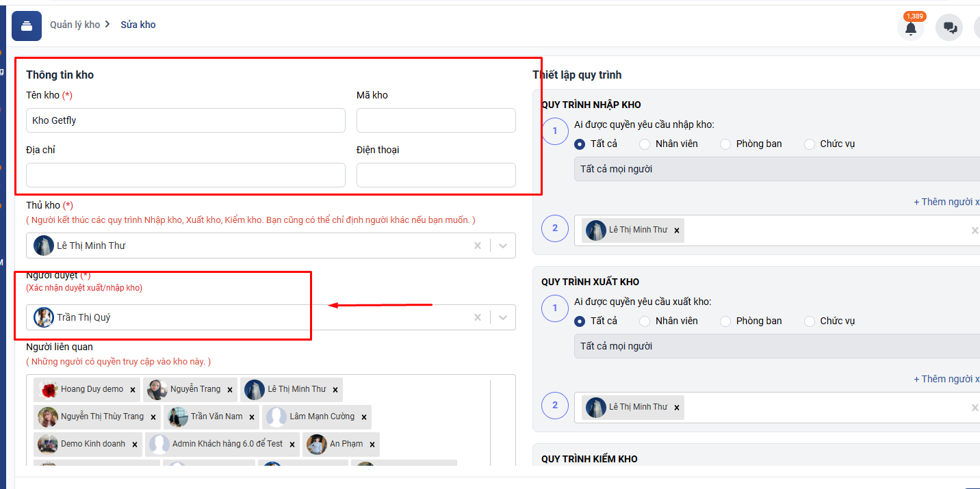Click the warehouse module icon in header
This screenshot has width=980, height=489.
(x=27, y=26)
